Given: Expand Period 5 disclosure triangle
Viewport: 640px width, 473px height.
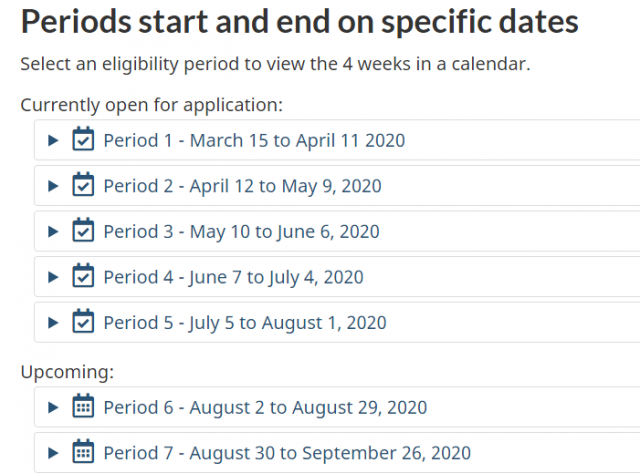Looking at the screenshot, I should point(53,323).
